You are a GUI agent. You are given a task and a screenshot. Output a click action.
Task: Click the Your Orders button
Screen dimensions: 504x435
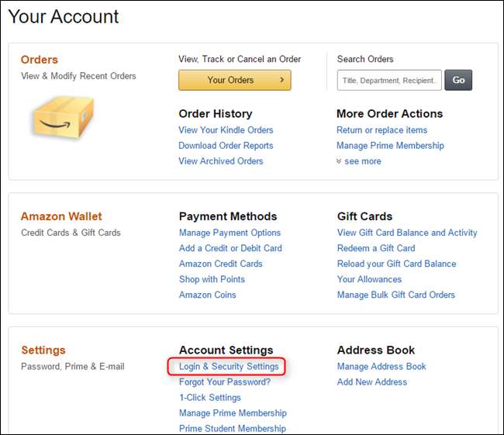click(x=234, y=80)
